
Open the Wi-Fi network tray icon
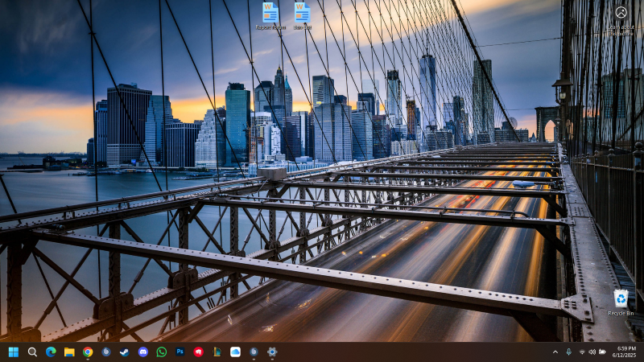(582, 352)
